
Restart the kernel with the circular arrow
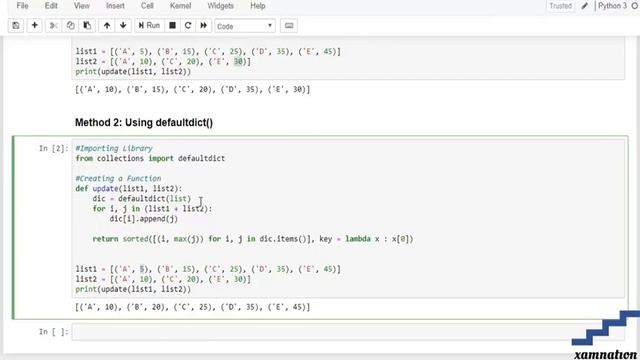pos(188,26)
